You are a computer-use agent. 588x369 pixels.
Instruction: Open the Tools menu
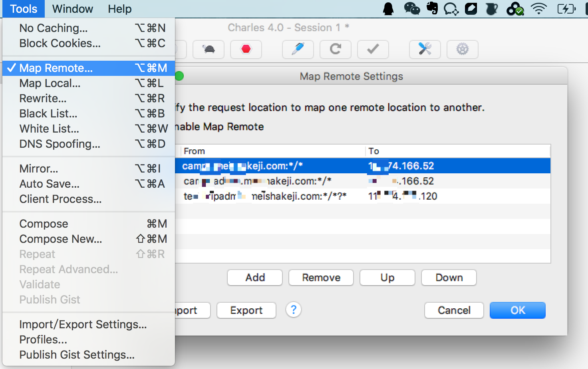(x=24, y=9)
